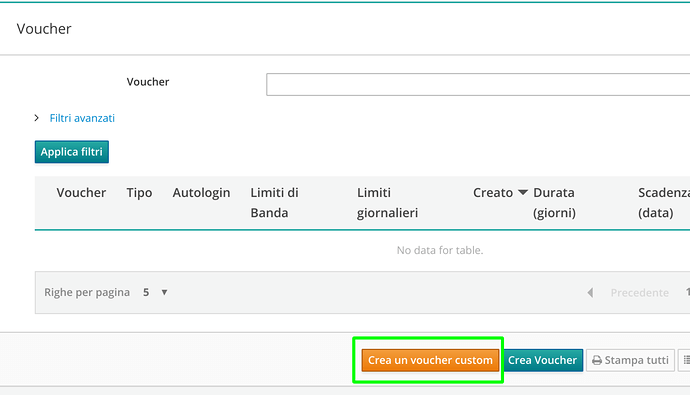Screen dimensions: 690x395
Task: Sort by Scadenza (data) column header
Action: 664,203
